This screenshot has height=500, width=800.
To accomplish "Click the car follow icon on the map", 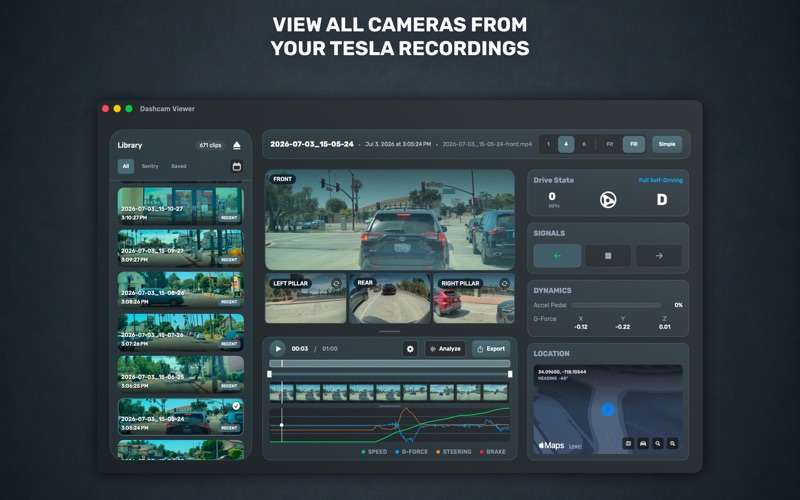I will [643, 443].
